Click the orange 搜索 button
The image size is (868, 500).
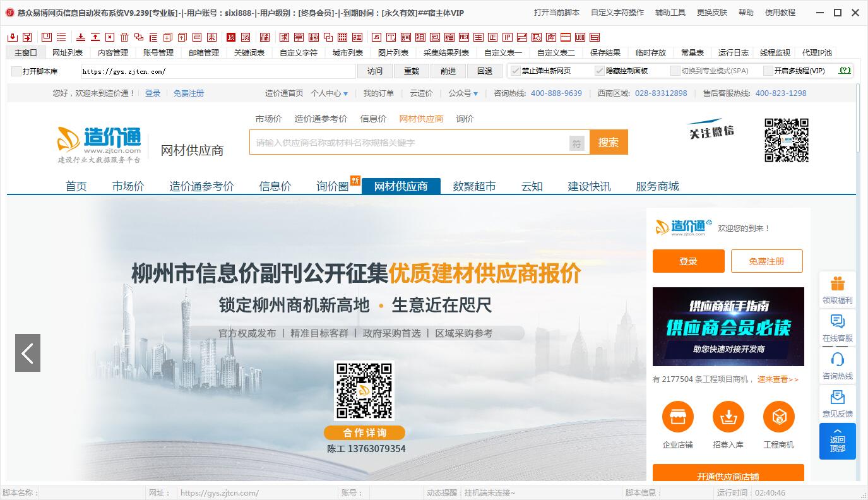pyautogui.click(x=609, y=142)
